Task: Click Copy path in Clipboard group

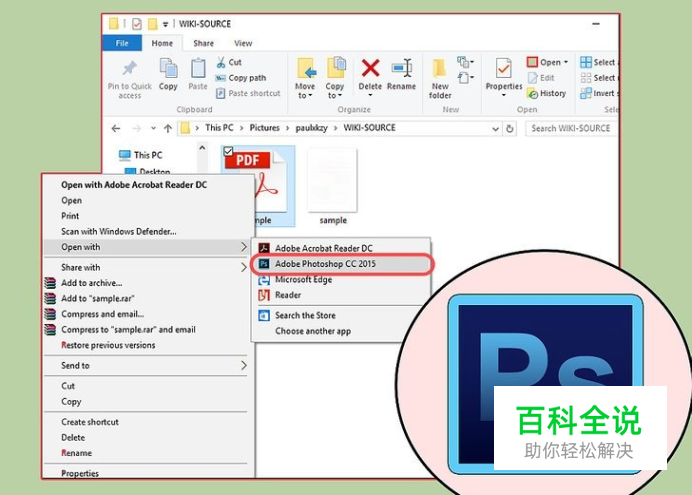Action: (241, 78)
